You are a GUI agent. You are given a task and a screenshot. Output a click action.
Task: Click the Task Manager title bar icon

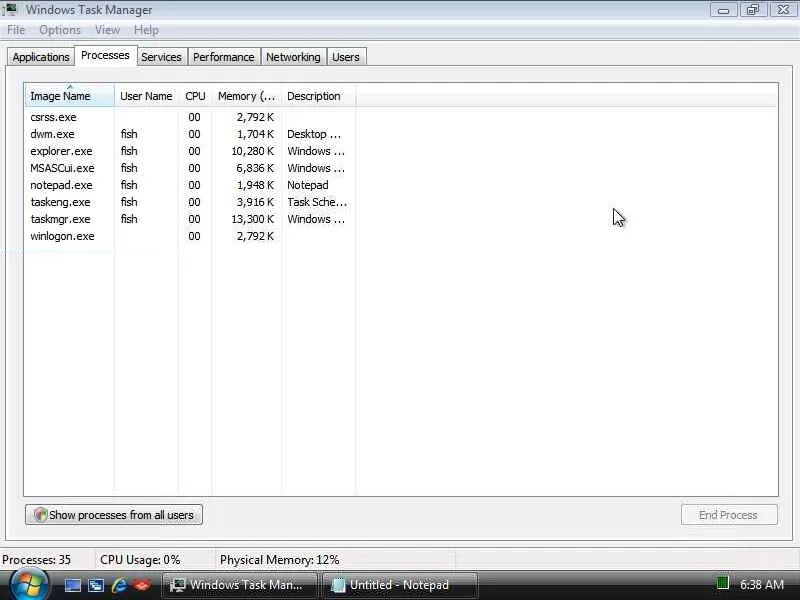pyautogui.click(x=10, y=9)
